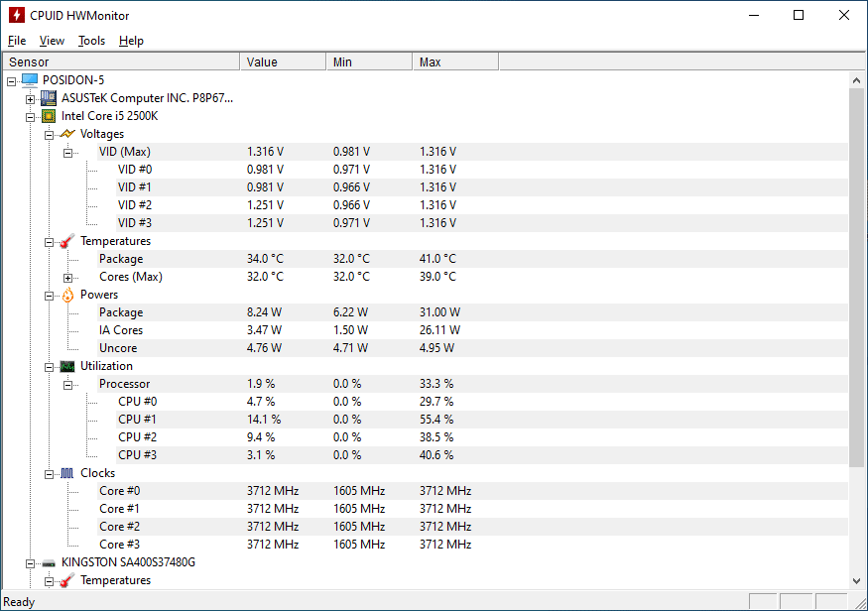Click the scrollbar up arrow
The image size is (868, 611).
(x=856, y=80)
